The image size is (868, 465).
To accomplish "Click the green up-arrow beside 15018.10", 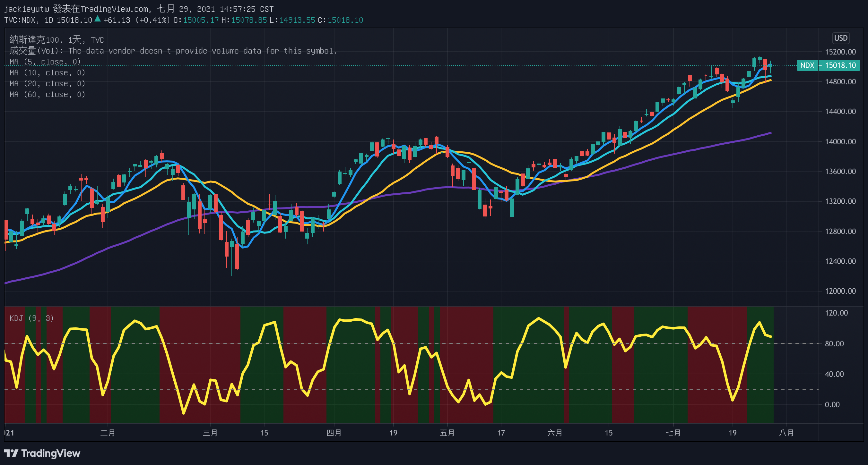I will (97, 19).
